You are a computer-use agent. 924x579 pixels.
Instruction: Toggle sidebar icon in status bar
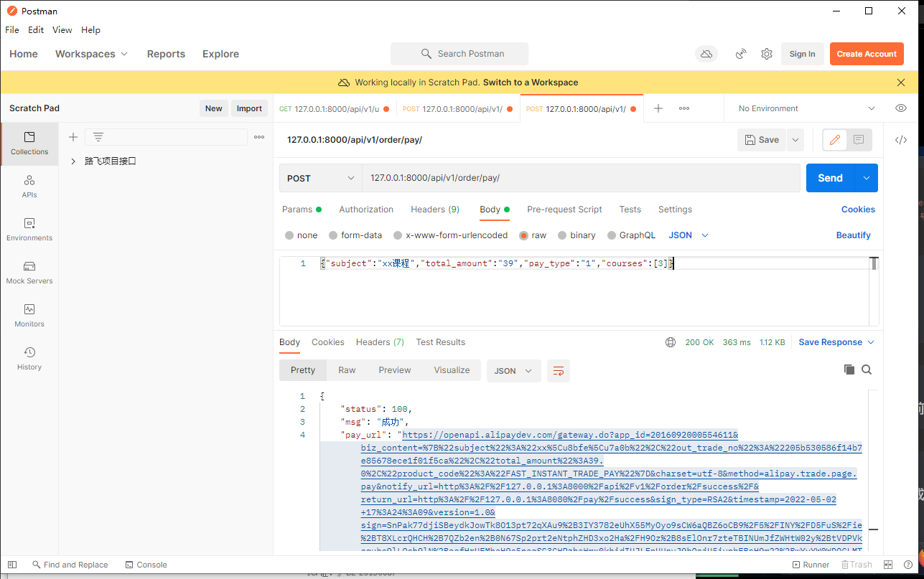coord(12,565)
